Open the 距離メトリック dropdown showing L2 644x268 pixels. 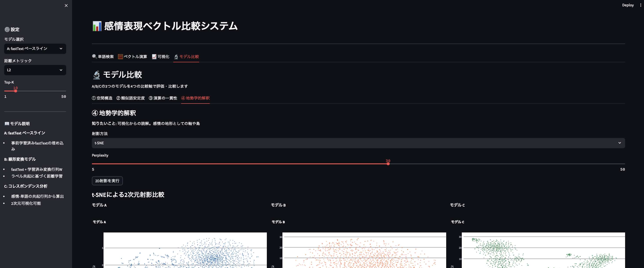tap(35, 70)
